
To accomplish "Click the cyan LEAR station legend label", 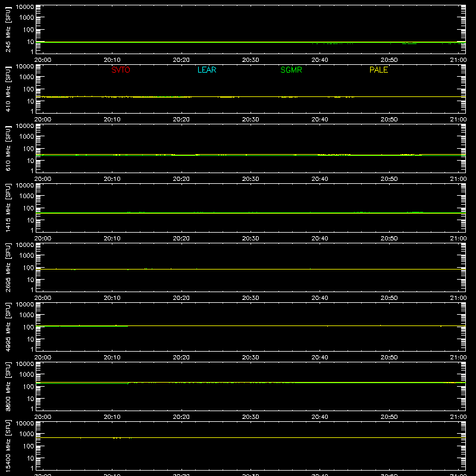I will pos(206,70).
